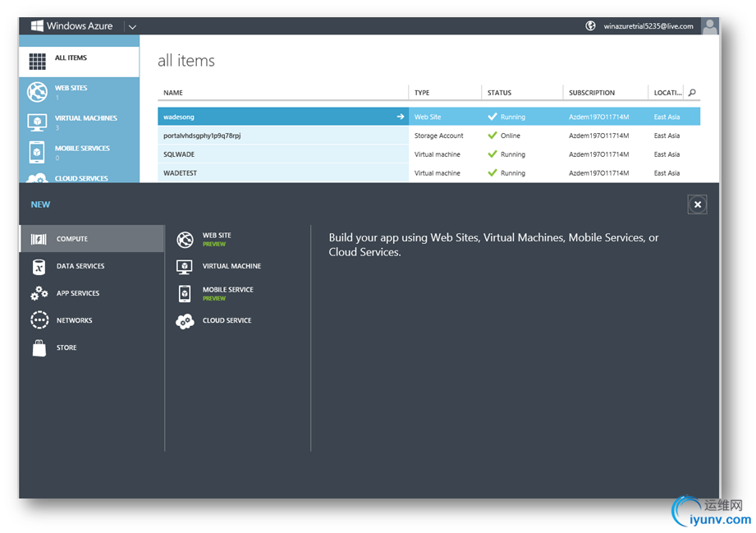Viewport: 756px width, 533px height.
Task: Click the NEW panel heading
Action: [x=40, y=204]
